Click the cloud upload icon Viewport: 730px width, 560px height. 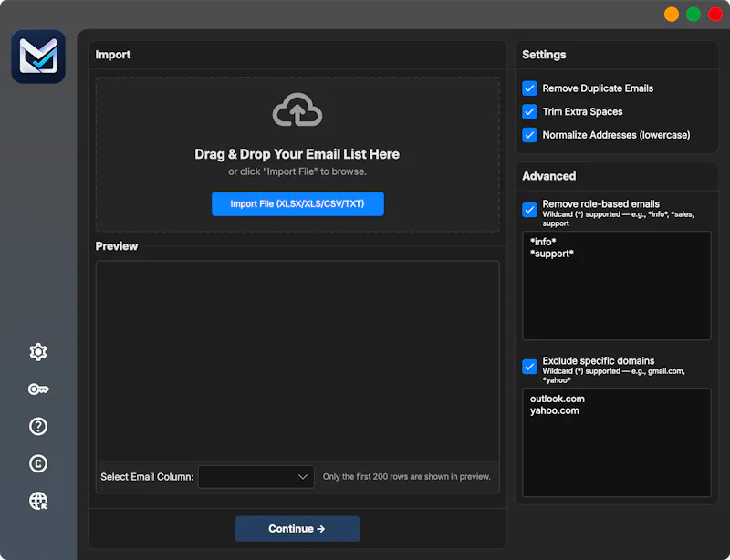(x=297, y=109)
